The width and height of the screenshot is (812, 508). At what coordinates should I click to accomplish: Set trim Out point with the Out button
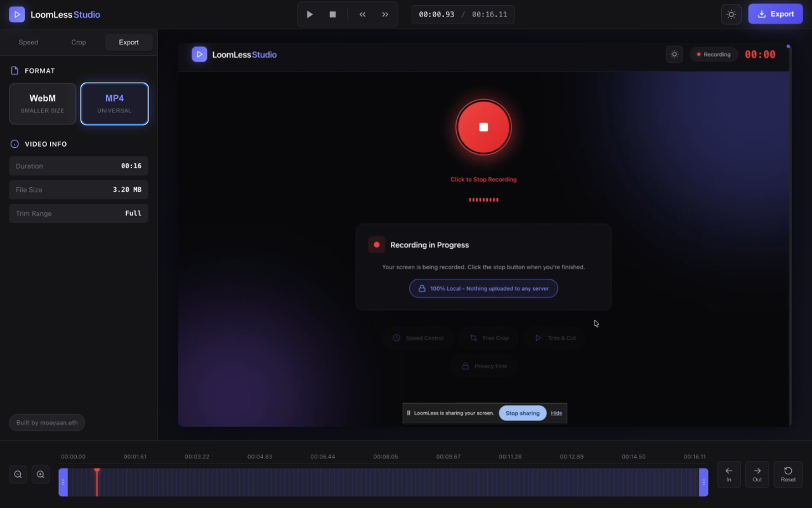click(757, 474)
